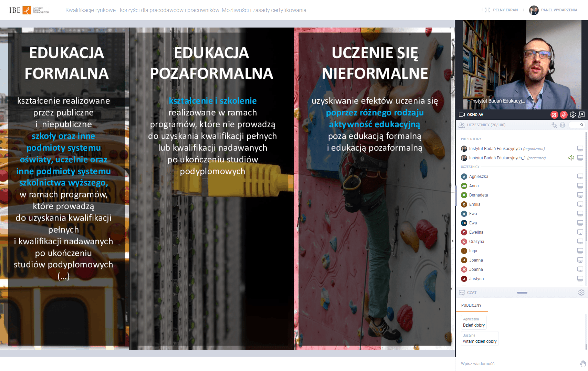This screenshot has height=371, width=588.
Task: Click the invite participant icon
Action: (554, 125)
